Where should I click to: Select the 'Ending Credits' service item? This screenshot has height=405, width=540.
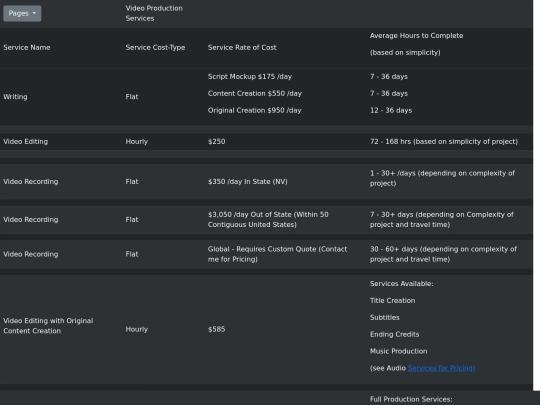click(394, 334)
